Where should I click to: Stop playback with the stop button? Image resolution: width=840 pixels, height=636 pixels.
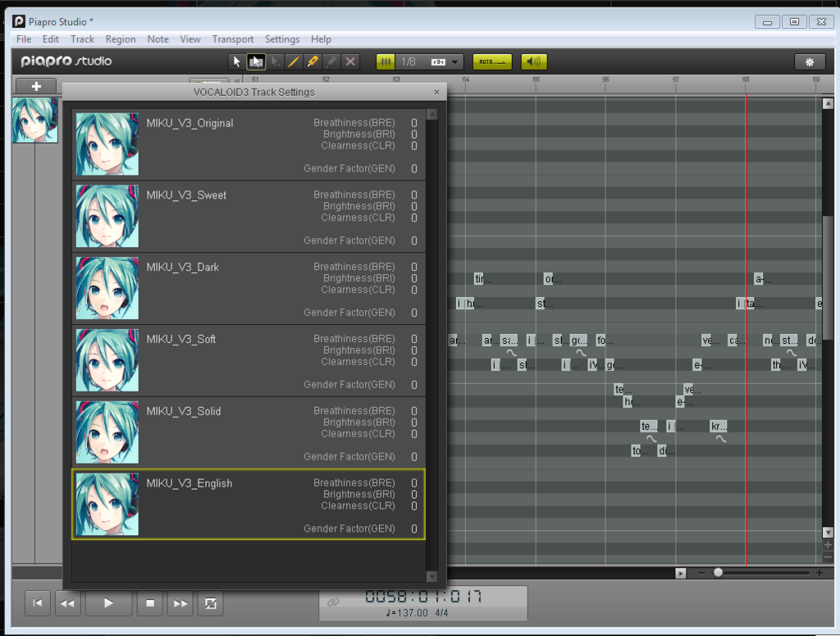tap(150, 603)
